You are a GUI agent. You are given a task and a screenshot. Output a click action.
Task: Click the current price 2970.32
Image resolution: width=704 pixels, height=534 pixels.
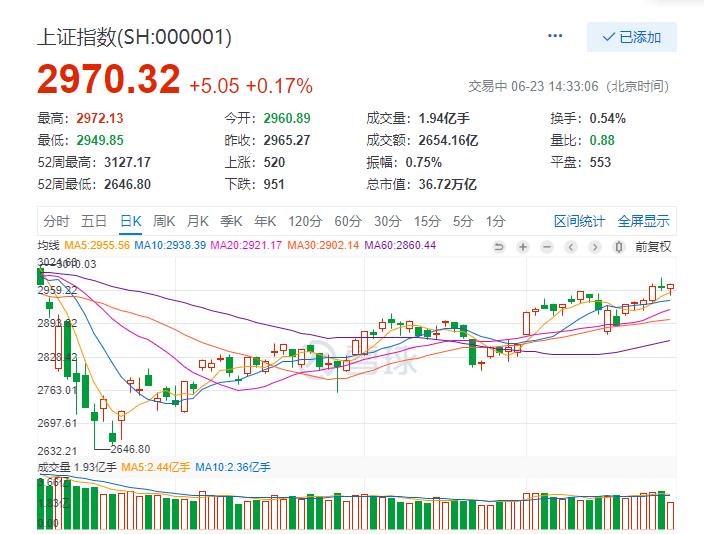[109, 79]
